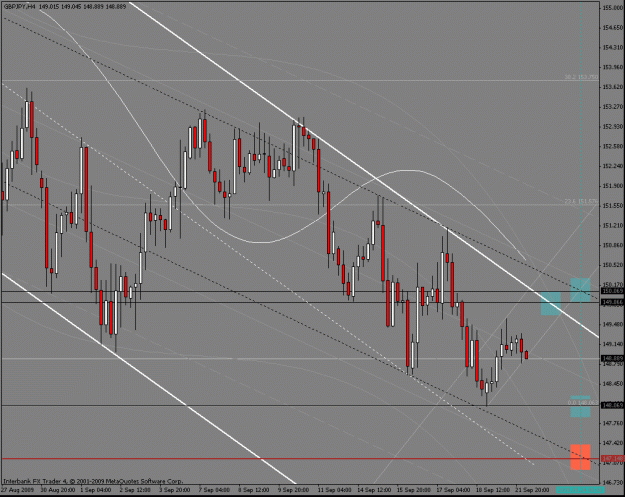
Task: Click the 30 Aug 20:00 date label
Action: coord(56,489)
